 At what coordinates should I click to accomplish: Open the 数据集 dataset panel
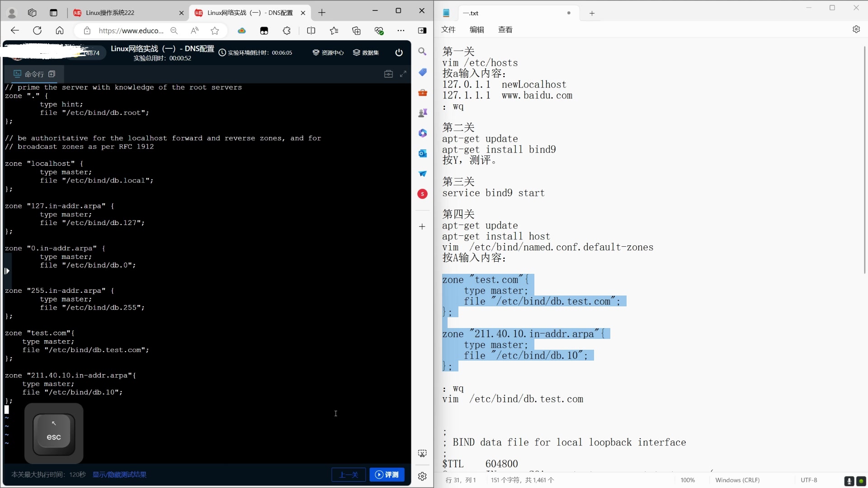366,52
